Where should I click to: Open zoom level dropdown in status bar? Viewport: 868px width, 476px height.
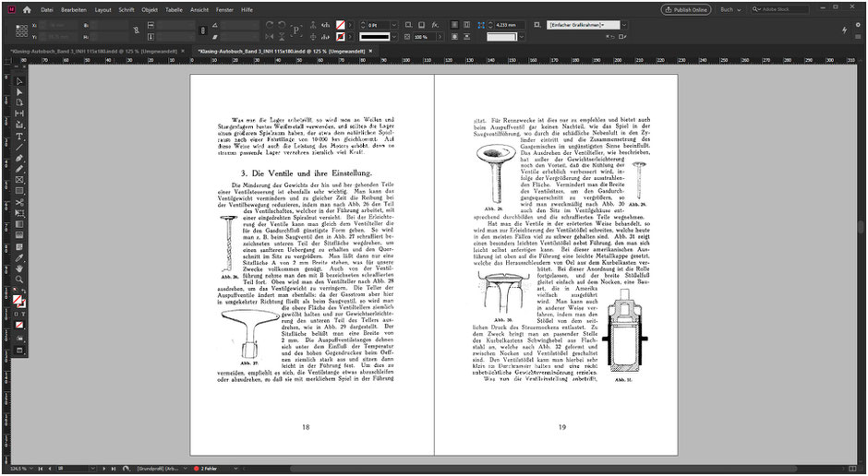30,469
